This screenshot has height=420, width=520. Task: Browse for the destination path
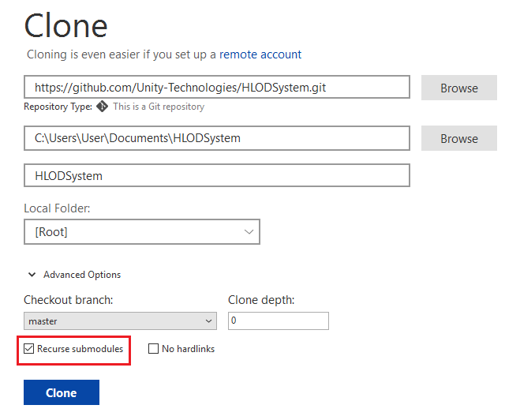(x=459, y=138)
